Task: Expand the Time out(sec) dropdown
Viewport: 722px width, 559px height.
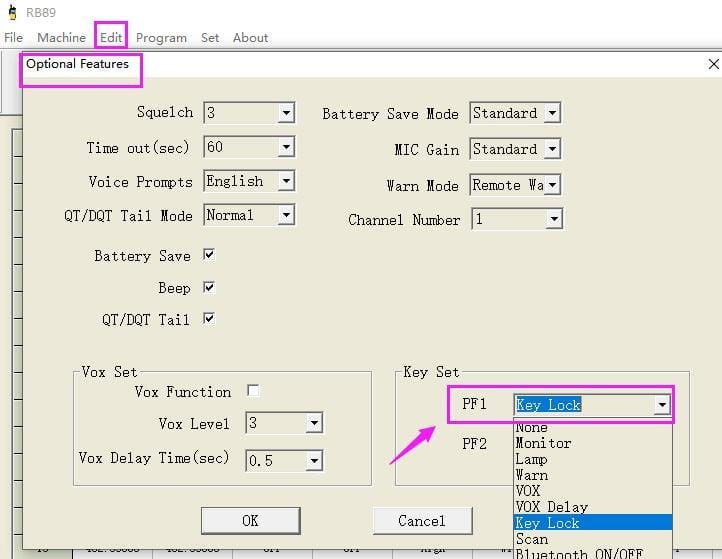Action: [286, 147]
